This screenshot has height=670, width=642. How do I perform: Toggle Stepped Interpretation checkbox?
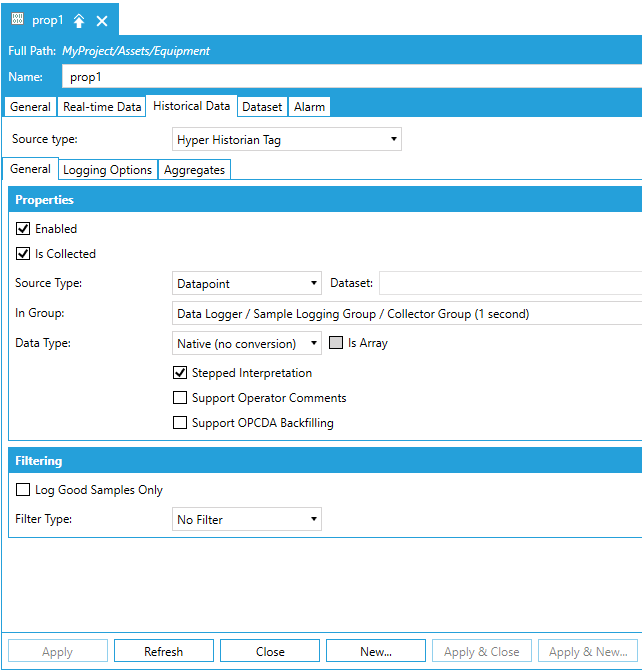pyautogui.click(x=180, y=373)
